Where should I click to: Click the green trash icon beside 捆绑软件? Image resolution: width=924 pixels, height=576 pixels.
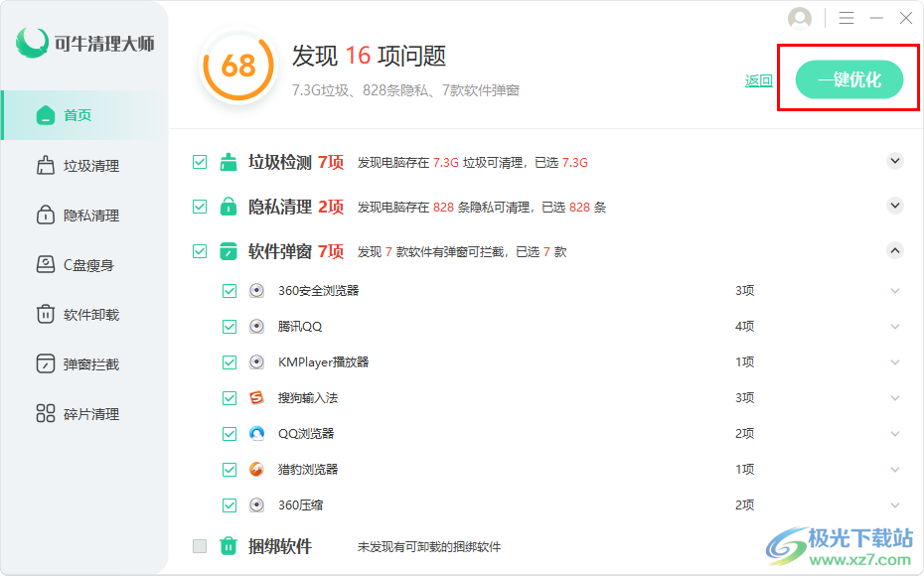point(229,546)
